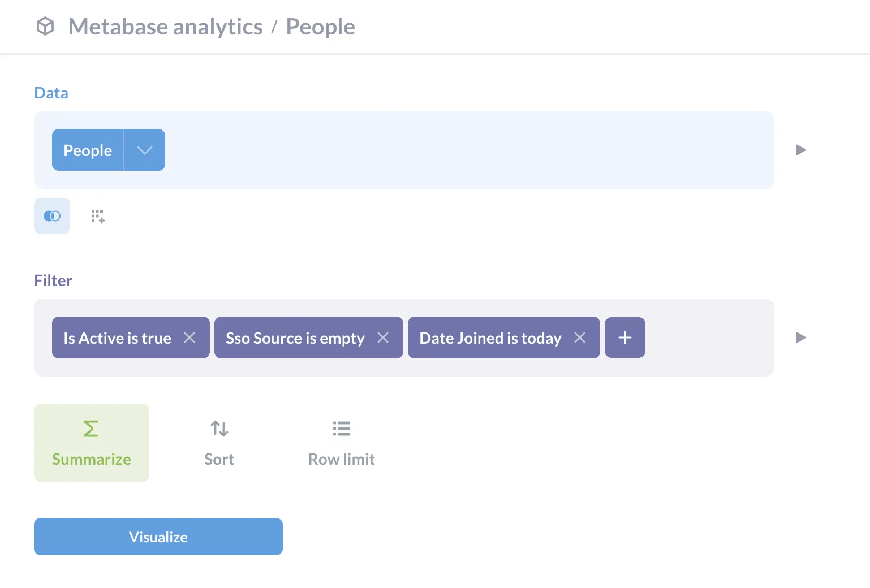The width and height of the screenshot is (870, 588).
Task: Select the People data source button
Action: pyautogui.click(x=88, y=150)
